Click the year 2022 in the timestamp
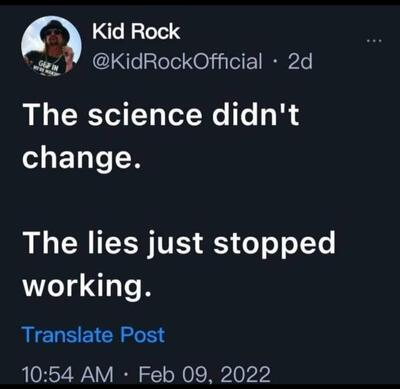Image resolution: width=400 pixels, height=389 pixels. pyautogui.click(x=248, y=374)
